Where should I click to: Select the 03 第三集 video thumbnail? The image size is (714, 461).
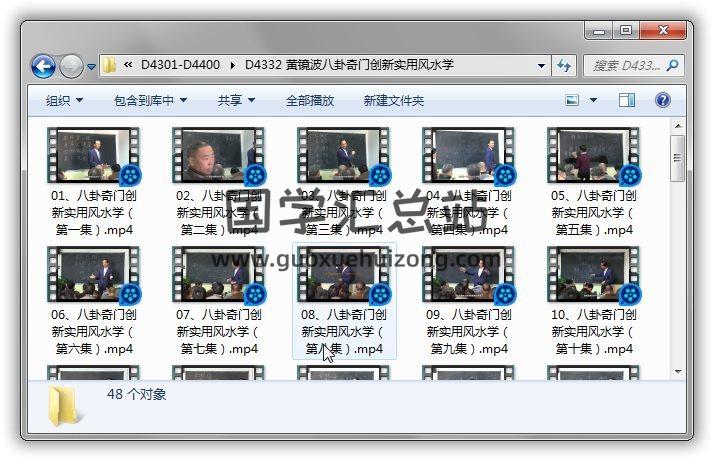tap(343, 155)
